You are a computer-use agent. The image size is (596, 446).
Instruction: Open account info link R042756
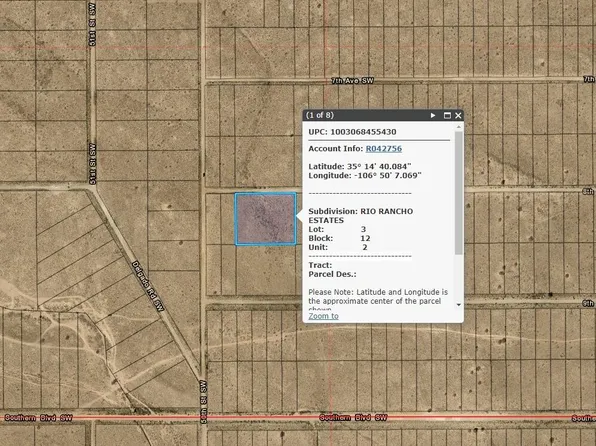[384, 149]
